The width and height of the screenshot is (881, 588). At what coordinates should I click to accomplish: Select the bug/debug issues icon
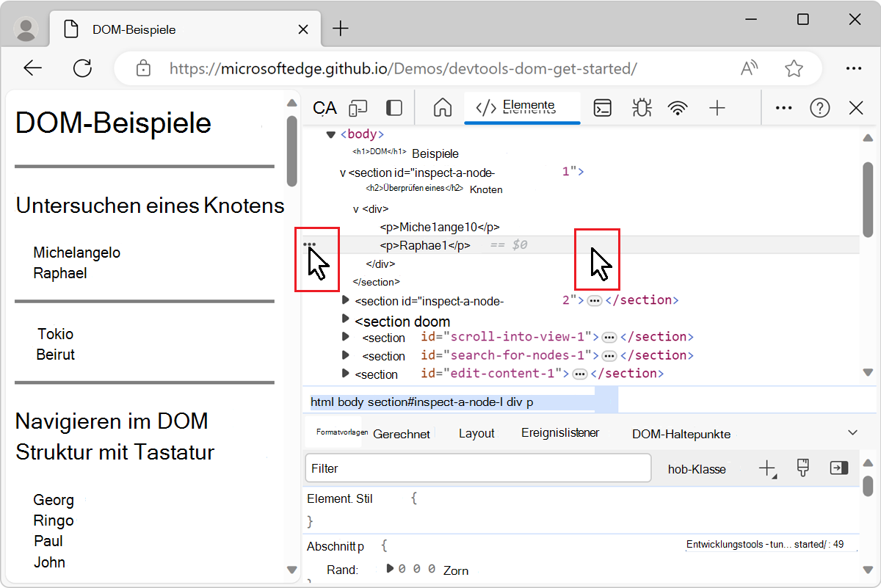click(641, 107)
